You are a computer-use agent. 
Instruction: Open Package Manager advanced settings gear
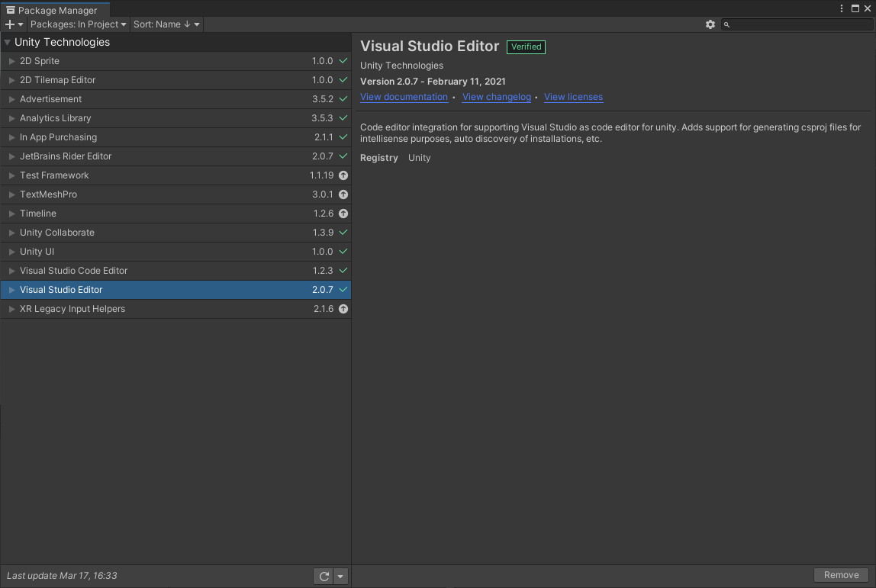click(x=710, y=24)
